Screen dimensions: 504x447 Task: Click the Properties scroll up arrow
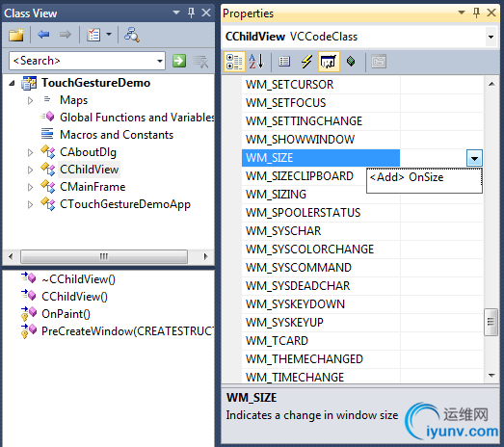(x=491, y=84)
